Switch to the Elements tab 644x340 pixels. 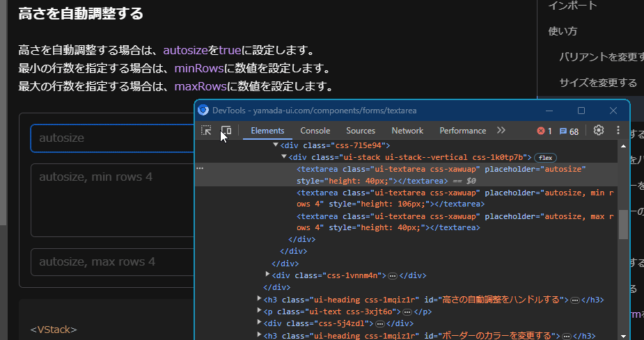[x=267, y=131]
